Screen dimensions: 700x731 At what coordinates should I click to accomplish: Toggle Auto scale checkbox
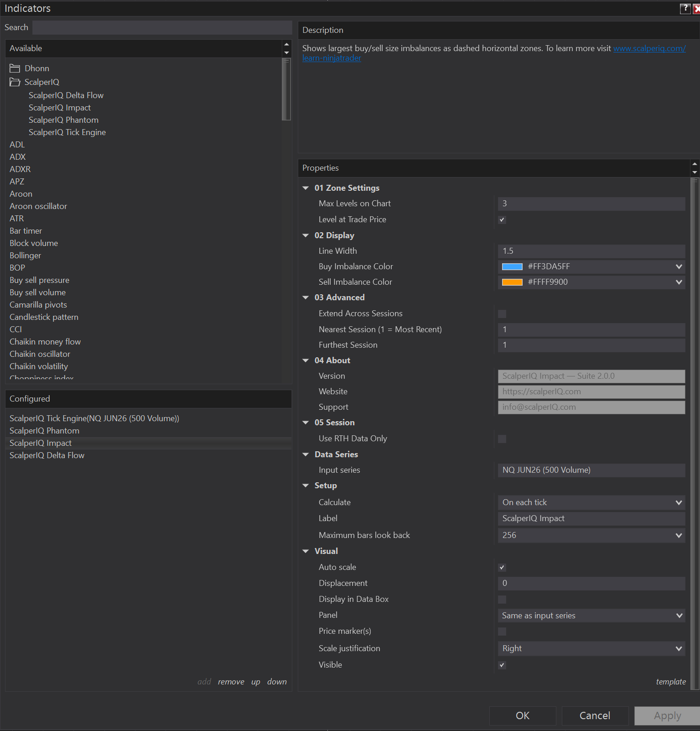click(x=502, y=568)
